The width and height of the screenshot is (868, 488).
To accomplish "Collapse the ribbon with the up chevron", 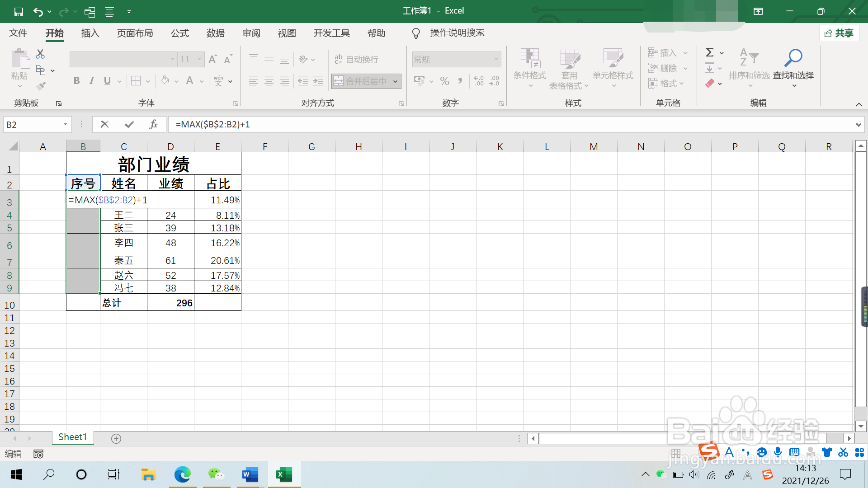I will [859, 104].
